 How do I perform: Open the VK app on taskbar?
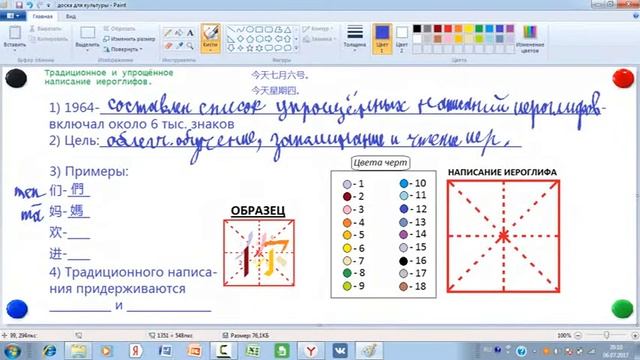coord(340,351)
